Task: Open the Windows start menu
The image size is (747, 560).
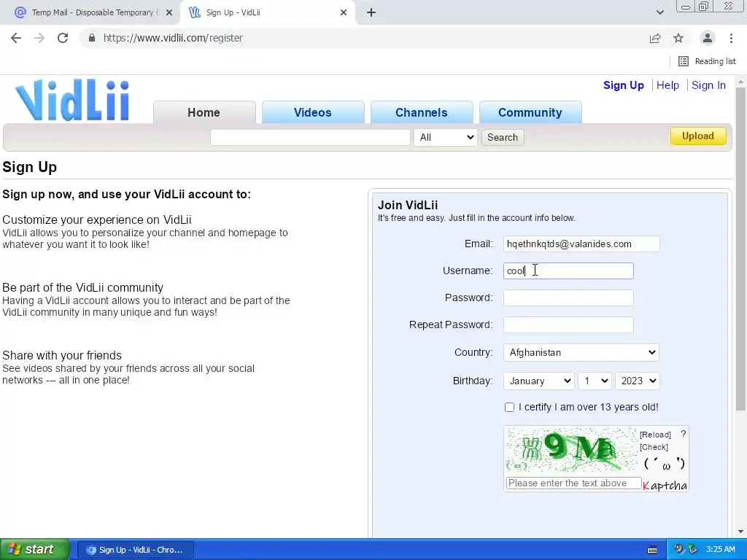Action: pos(35,550)
